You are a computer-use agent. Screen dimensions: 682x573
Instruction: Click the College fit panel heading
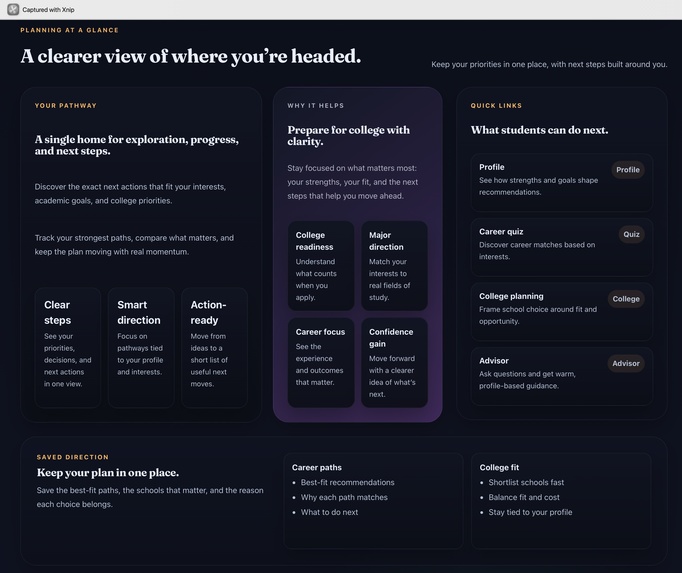click(x=499, y=467)
